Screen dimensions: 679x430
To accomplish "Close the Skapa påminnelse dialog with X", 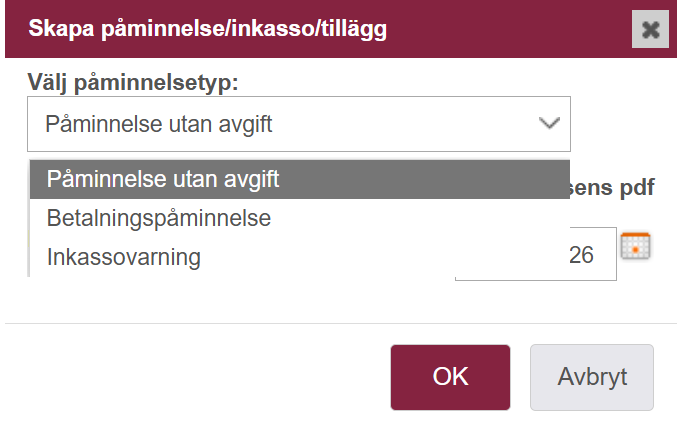I will click(650, 29).
